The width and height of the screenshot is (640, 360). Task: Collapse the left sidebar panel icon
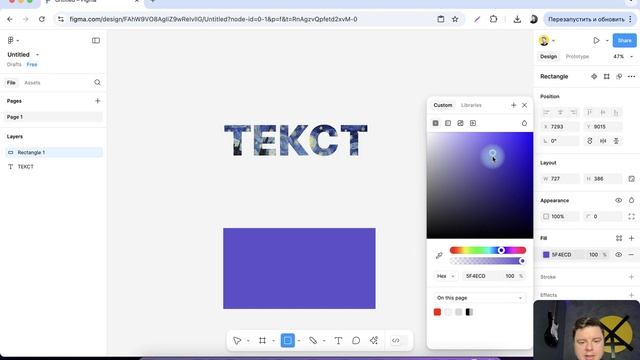[96, 40]
